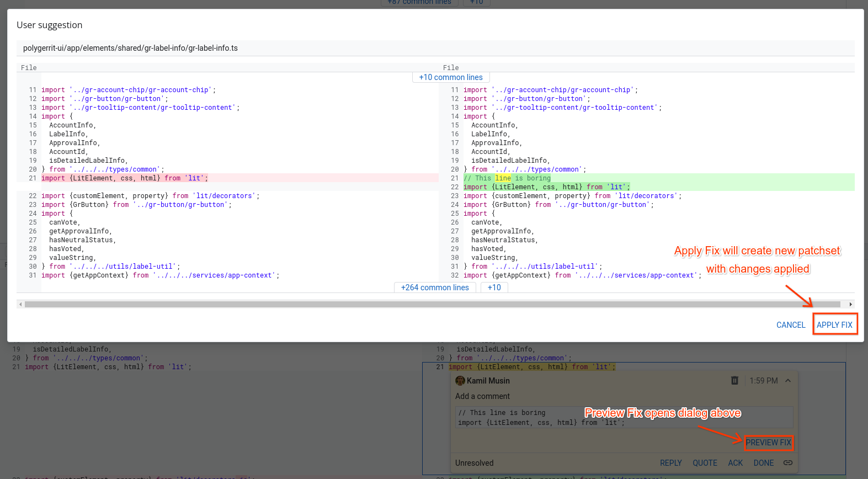Click REPLY on the comment

pos(670,463)
